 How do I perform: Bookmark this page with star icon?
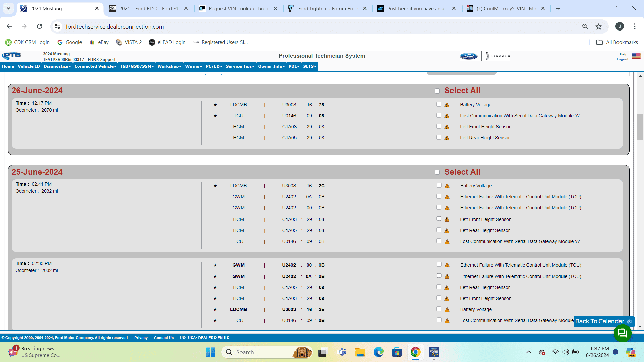[x=599, y=26]
